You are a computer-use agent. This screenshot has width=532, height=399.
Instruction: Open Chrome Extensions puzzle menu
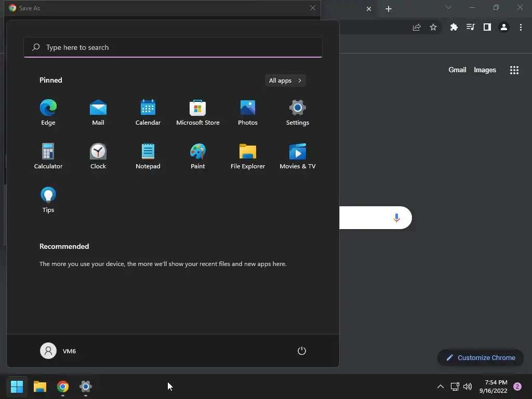coord(454,28)
